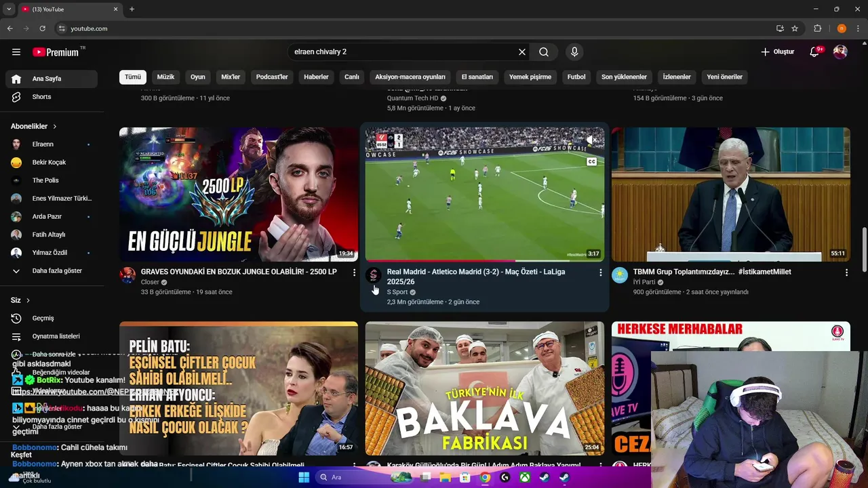Image resolution: width=868 pixels, height=488 pixels.
Task: Start voice search with microphone
Action: coord(574,52)
